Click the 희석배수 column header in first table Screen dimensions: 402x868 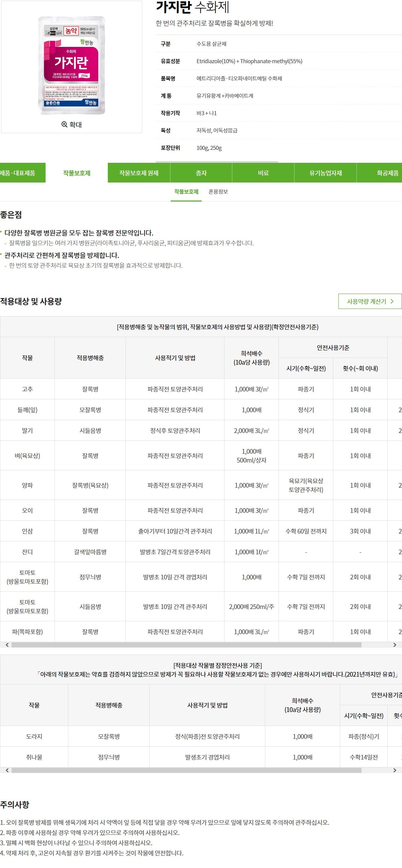coord(251,358)
